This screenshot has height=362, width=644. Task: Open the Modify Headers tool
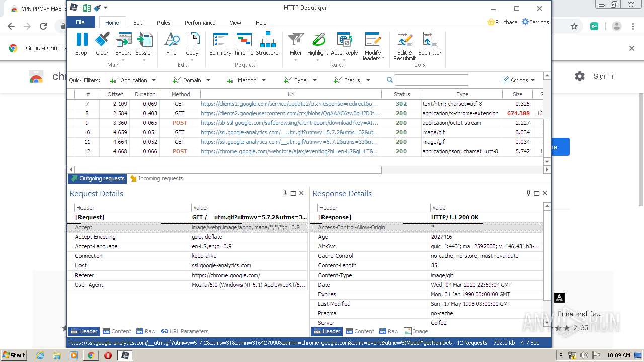coord(373,46)
